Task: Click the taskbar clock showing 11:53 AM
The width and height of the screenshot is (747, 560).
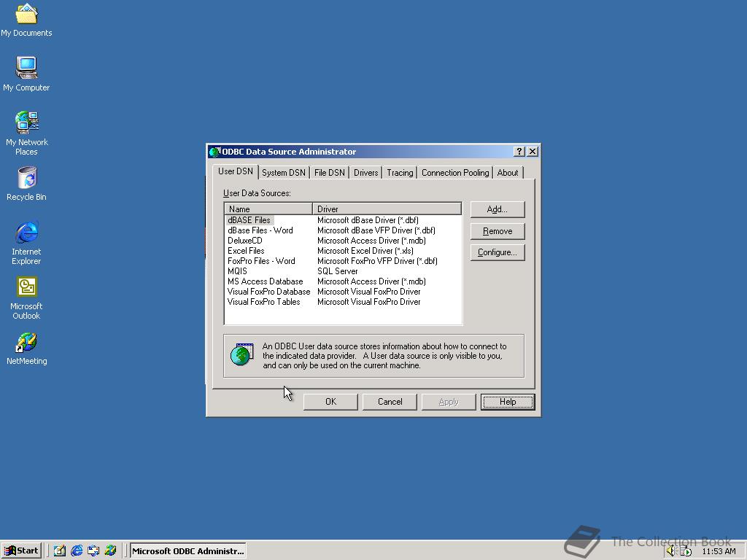Action: tap(719, 551)
